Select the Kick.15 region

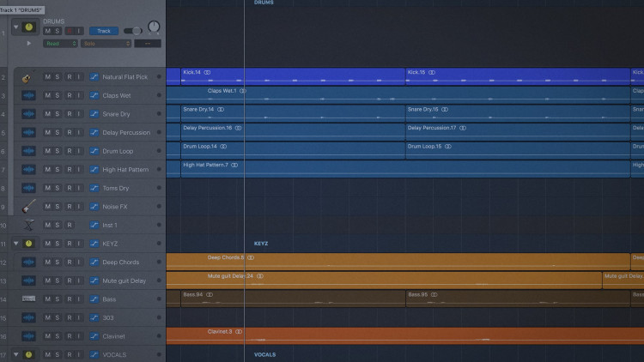[x=518, y=76]
